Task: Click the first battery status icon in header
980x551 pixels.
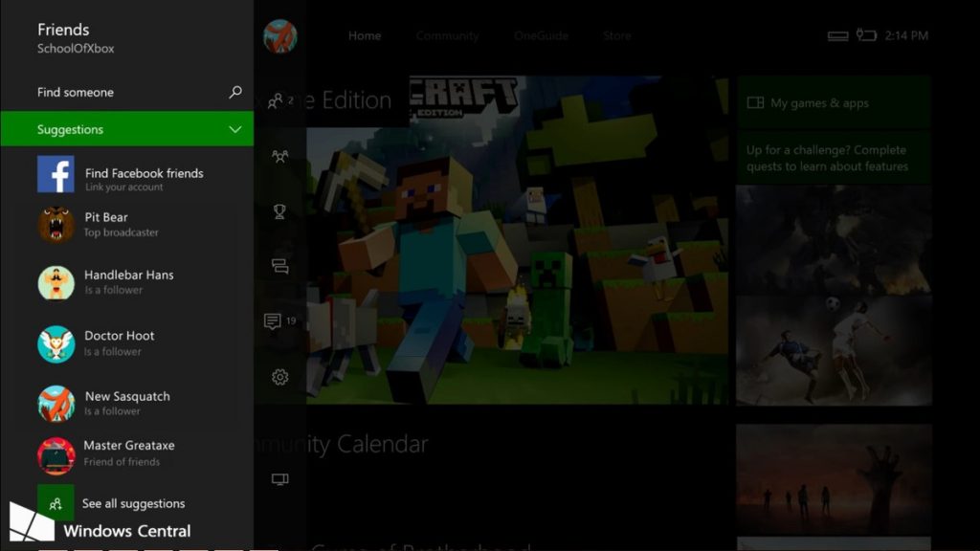Action: (x=838, y=35)
